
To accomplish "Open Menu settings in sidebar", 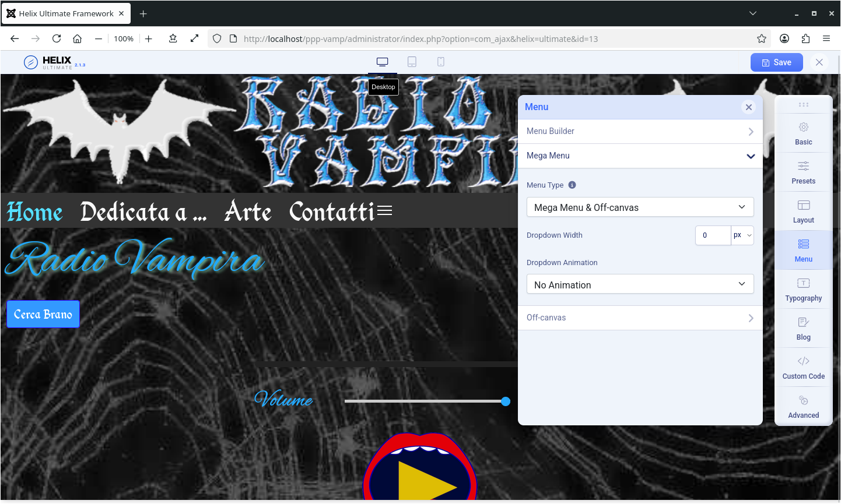I will pos(804,251).
